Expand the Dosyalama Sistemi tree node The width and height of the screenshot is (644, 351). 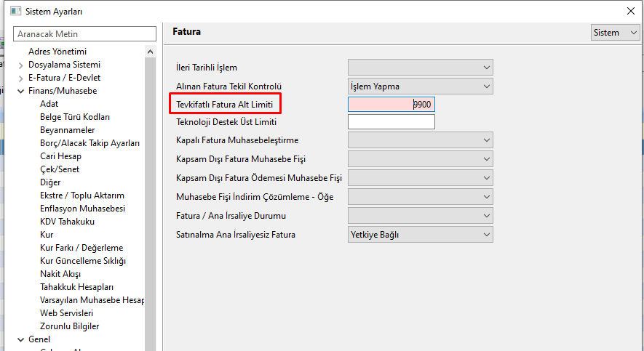click(x=20, y=65)
